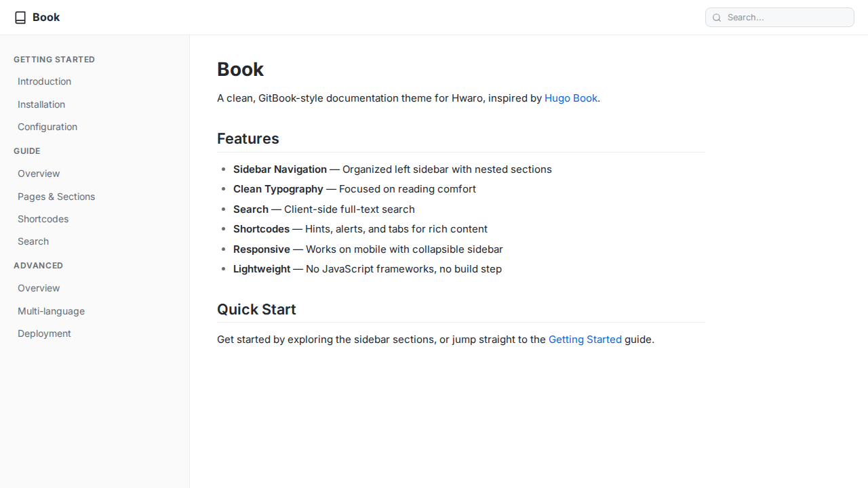Screen dimensions: 868x488
Task: Click the Features heading
Action: point(248,139)
